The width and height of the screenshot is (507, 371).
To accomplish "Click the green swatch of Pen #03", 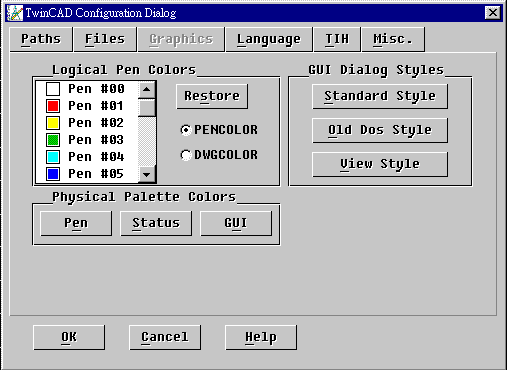I will pyautogui.click(x=53, y=140).
